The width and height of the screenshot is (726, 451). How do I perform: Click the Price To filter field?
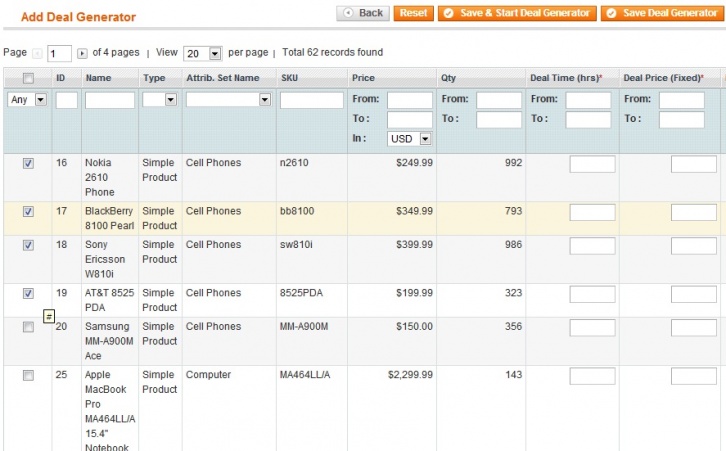410,119
